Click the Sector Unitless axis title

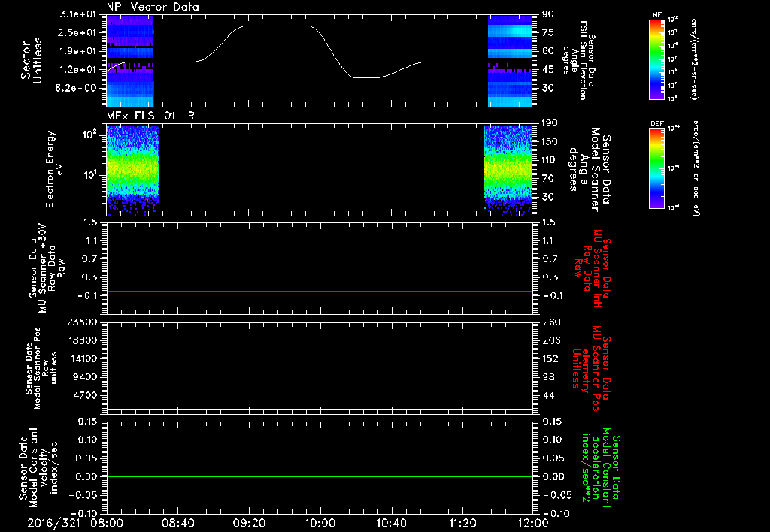tap(32, 60)
